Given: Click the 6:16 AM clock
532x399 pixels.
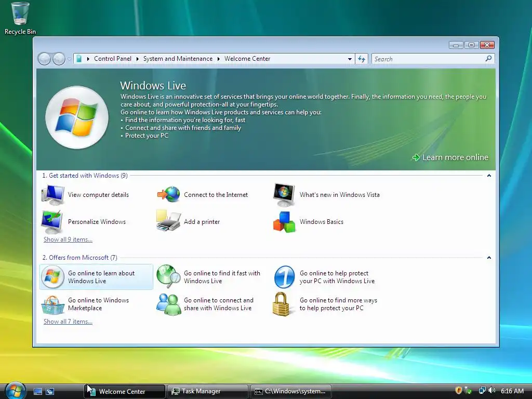Looking at the screenshot, I should click(x=512, y=391).
